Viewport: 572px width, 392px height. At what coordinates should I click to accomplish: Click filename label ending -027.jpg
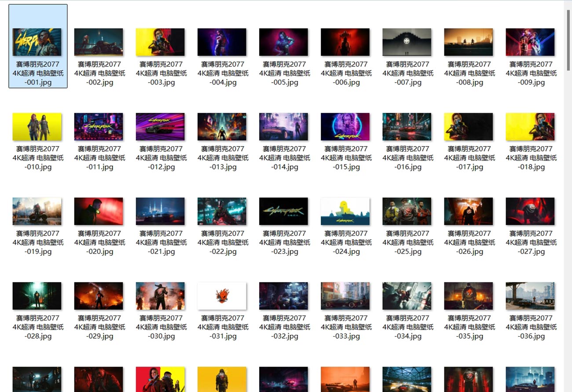point(531,242)
